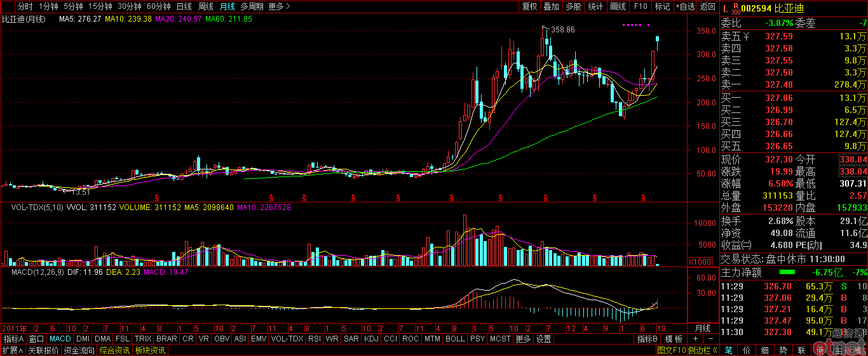The image size is (868, 356).
Task: Select the BRAR indicator
Action: 166,339
